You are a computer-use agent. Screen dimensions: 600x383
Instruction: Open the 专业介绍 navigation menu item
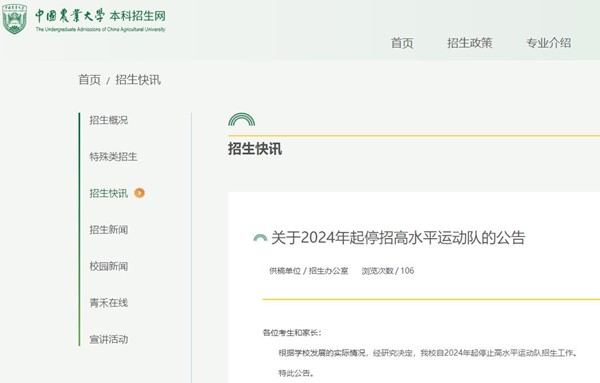[x=548, y=43]
